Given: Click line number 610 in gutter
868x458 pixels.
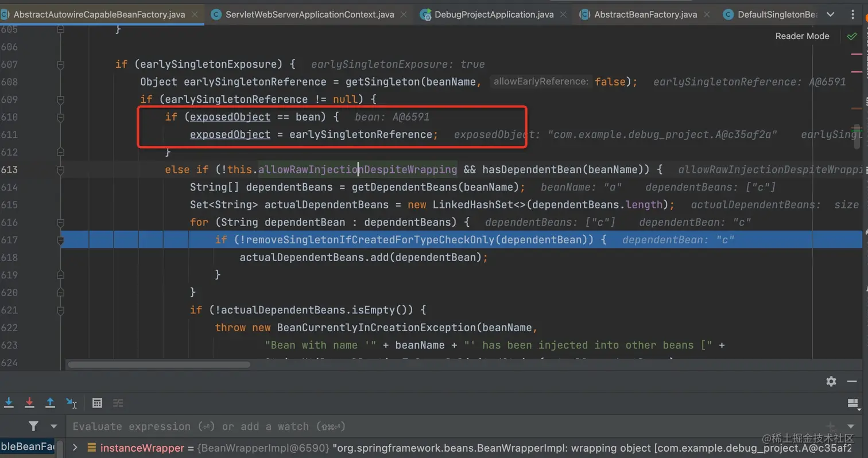Looking at the screenshot, I should [9, 117].
